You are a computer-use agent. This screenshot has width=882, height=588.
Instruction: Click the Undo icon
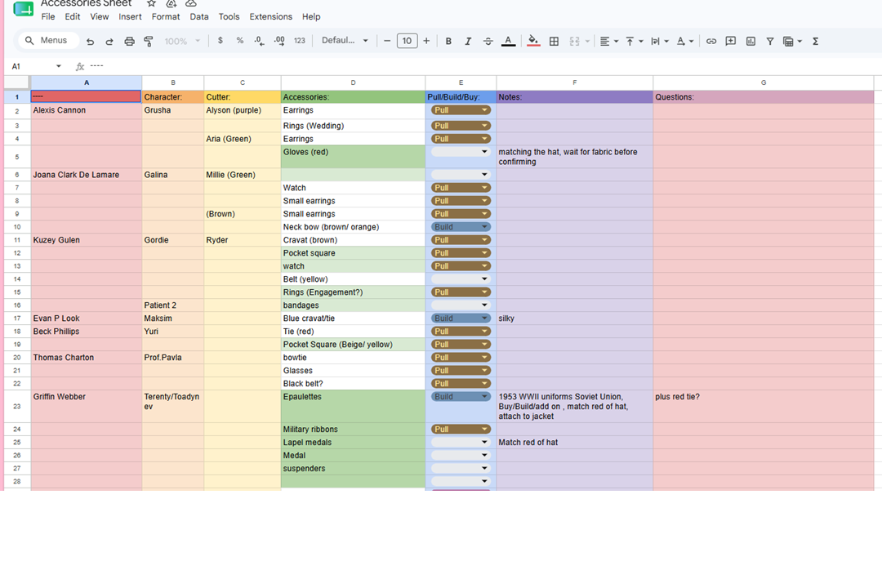pyautogui.click(x=90, y=41)
